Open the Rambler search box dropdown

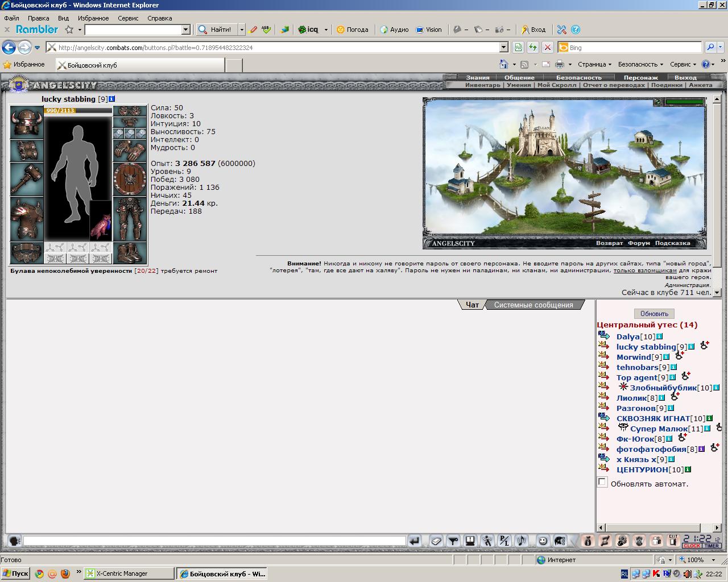click(185, 30)
